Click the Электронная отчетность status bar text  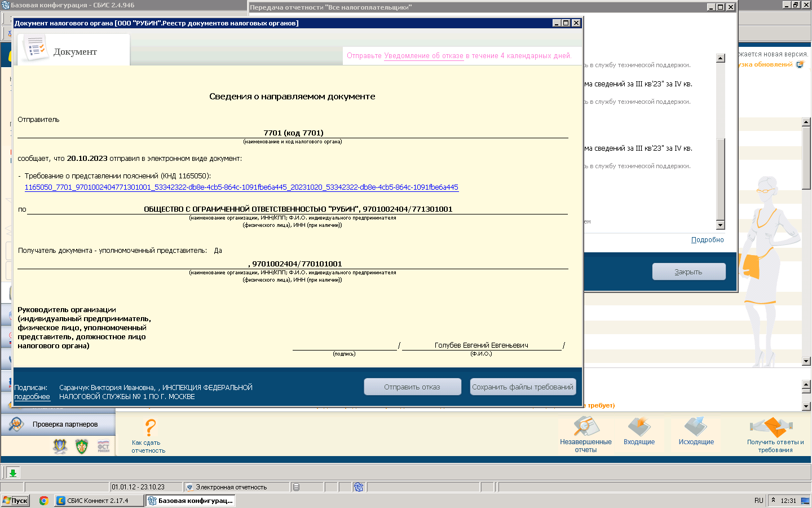point(231,487)
